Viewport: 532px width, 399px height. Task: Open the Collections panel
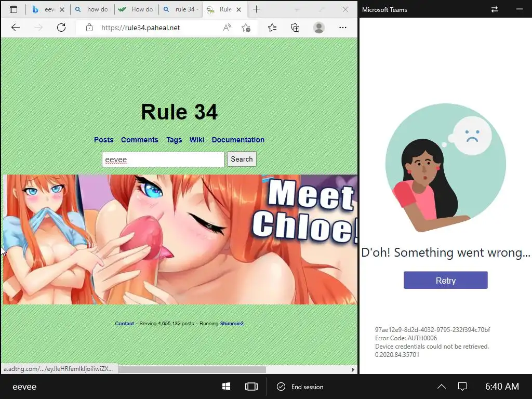(x=295, y=28)
